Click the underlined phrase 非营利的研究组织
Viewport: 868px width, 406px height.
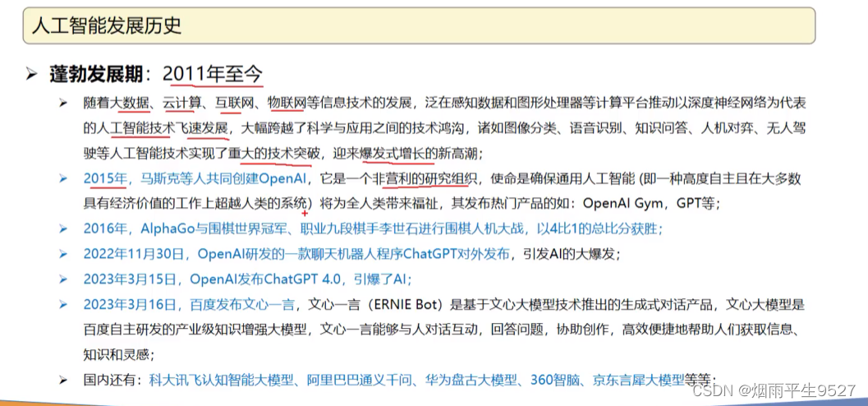coord(424,179)
